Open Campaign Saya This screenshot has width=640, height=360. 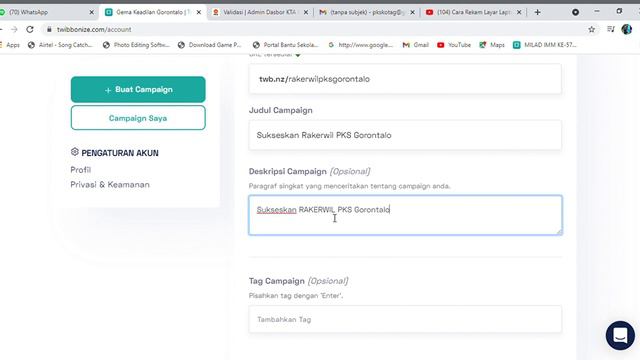click(138, 118)
